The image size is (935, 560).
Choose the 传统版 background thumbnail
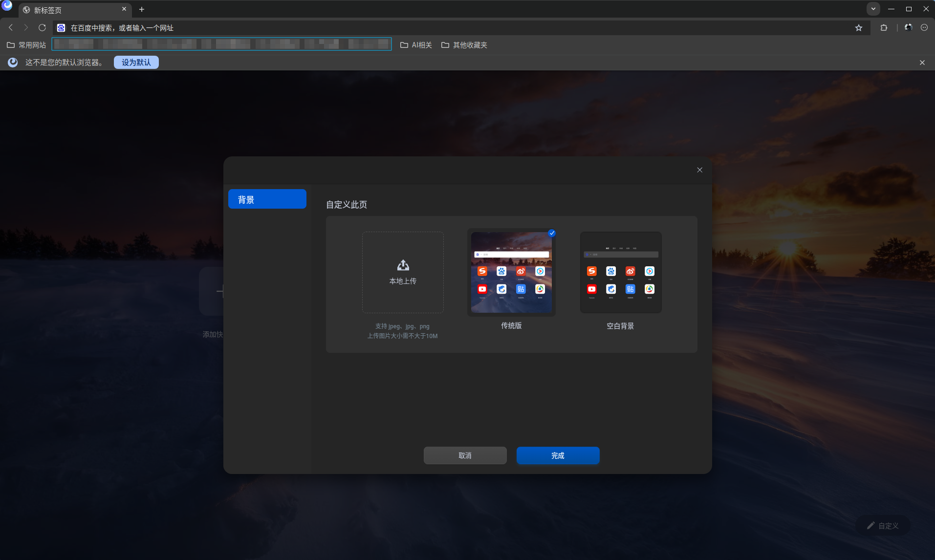coord(511,272)
